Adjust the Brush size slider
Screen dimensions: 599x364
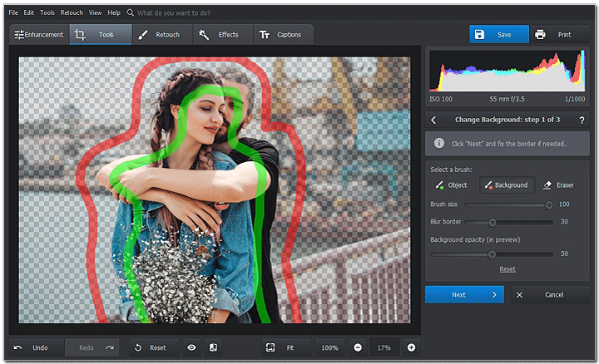[x=509, y=205]
